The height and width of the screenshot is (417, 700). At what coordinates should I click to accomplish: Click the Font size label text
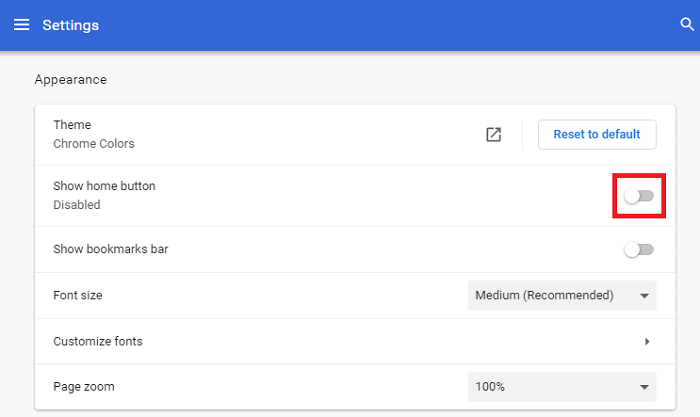(x=78, y=295)
